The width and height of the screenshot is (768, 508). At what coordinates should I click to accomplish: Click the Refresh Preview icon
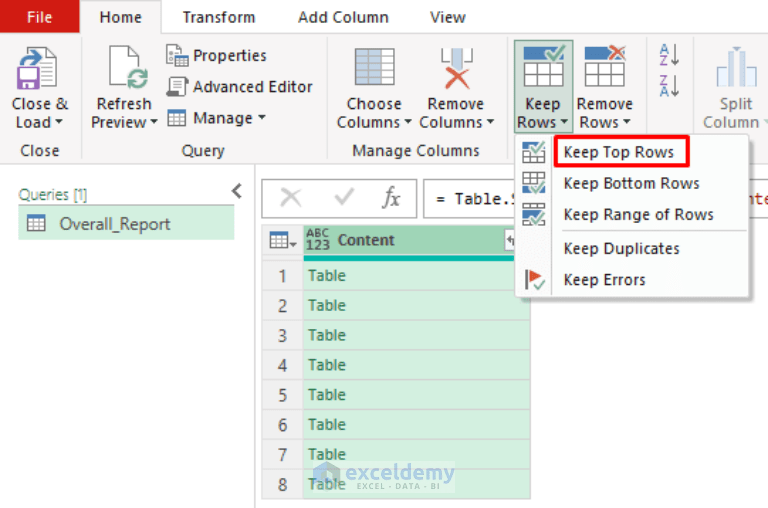[128, 68]
